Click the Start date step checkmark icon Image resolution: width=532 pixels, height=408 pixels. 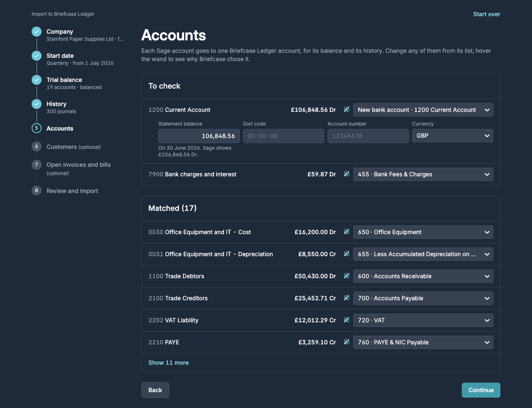pos(37,56)
